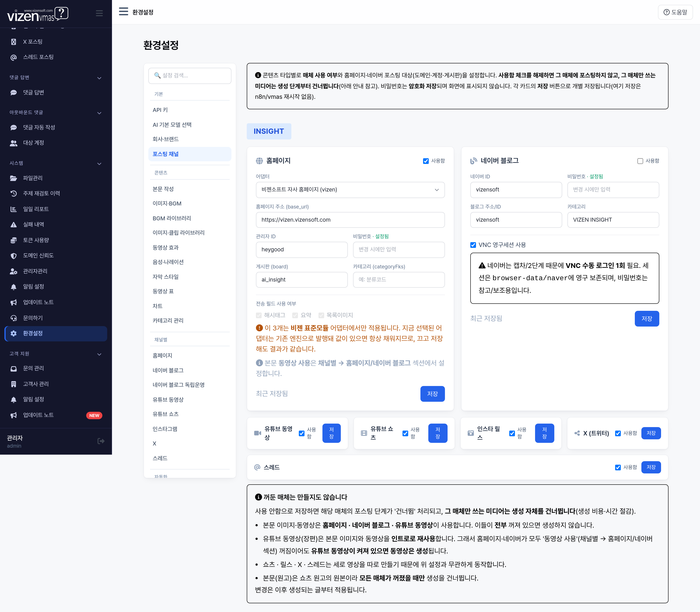700x612 pixels.
Task: Click the 환경설정 gear icon in sidebar
Action: (x=14, y=333)
